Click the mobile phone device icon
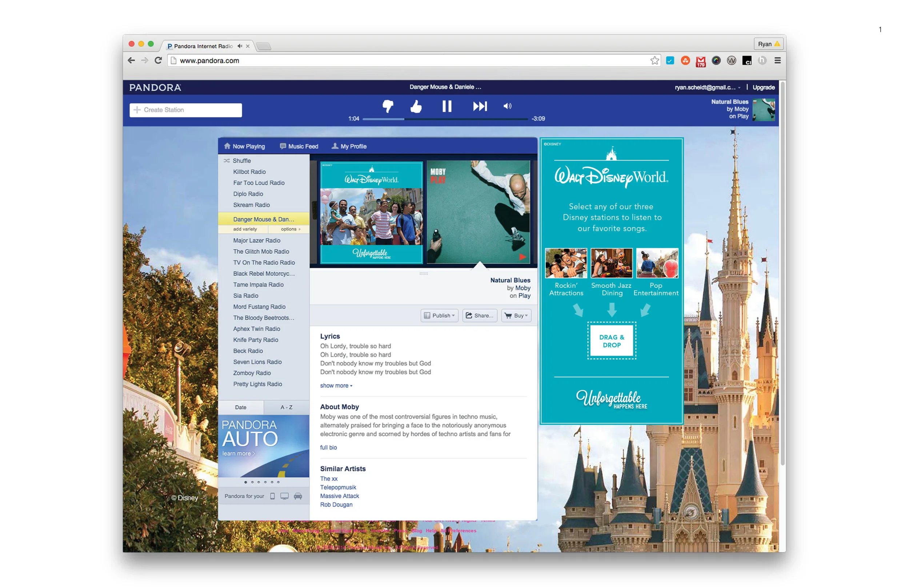The height and width of the screenshot is (588, 909). click(272, 496)
